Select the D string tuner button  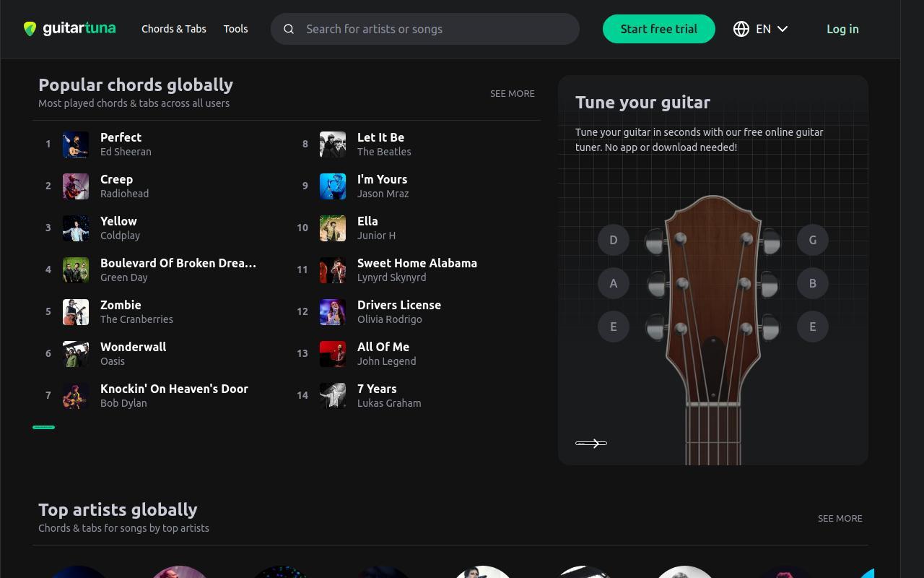click(614, 240)
